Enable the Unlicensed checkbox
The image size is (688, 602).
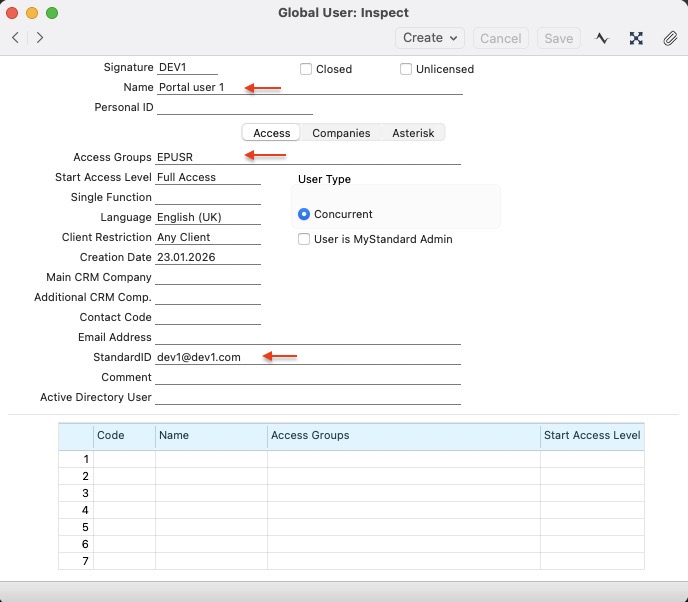point(406,69)
